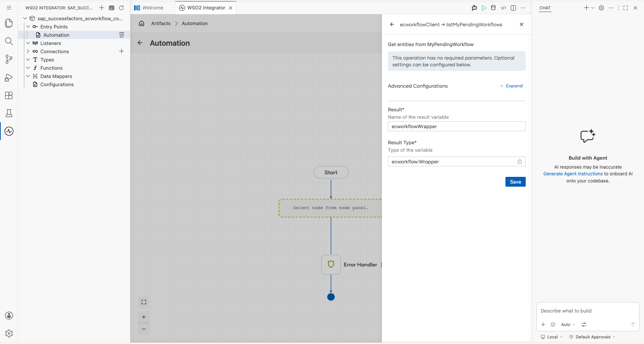
Task: Edit the Result variable name field
Action: [x=457, y=126]
